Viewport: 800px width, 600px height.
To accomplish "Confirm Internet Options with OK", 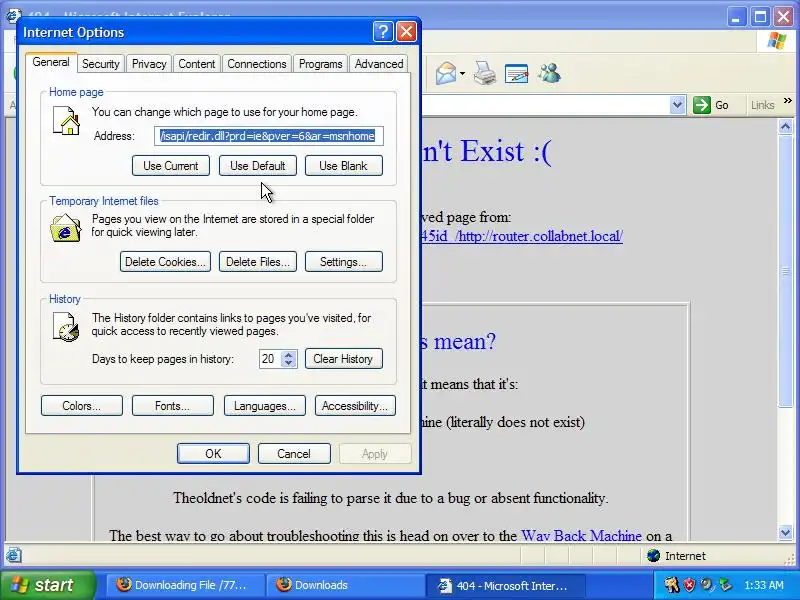I will (x=213, y=454).
